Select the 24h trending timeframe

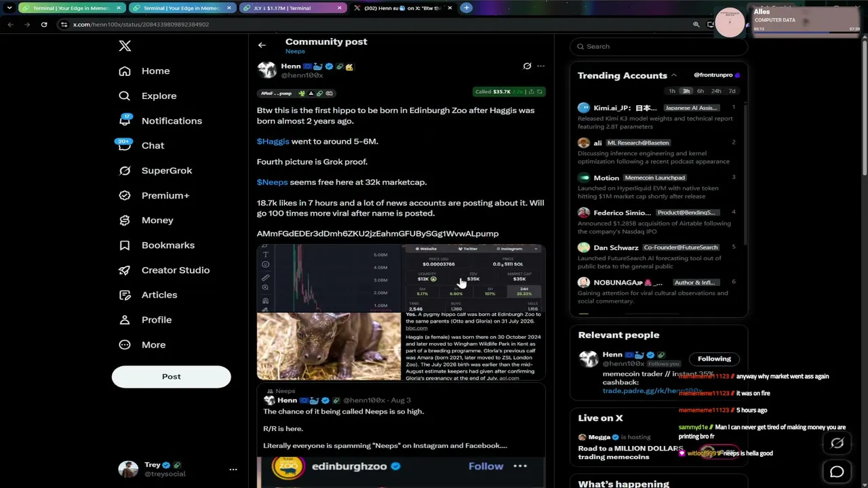(716, 91)
